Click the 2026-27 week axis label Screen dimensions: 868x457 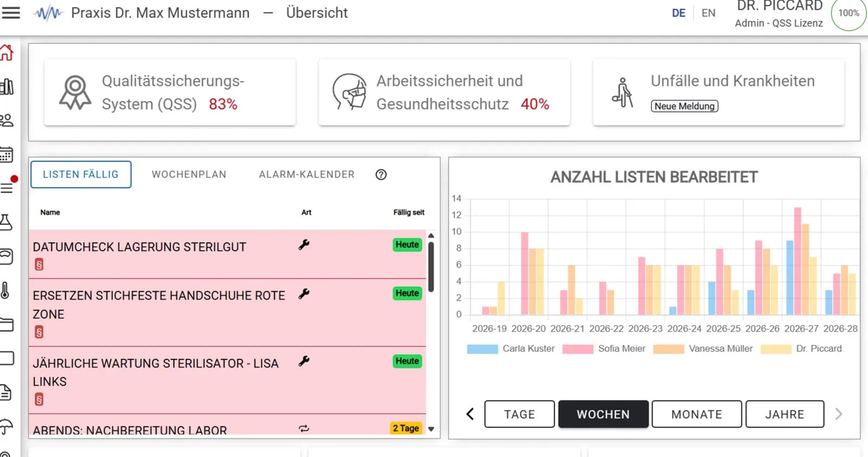(x=801, y=329)
